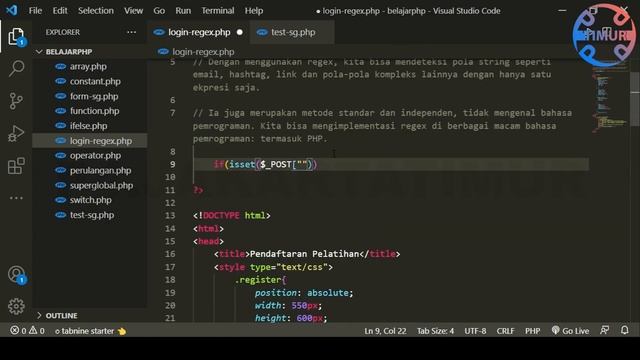Open the Go menu
640x360 pixels.
(159, 11)
